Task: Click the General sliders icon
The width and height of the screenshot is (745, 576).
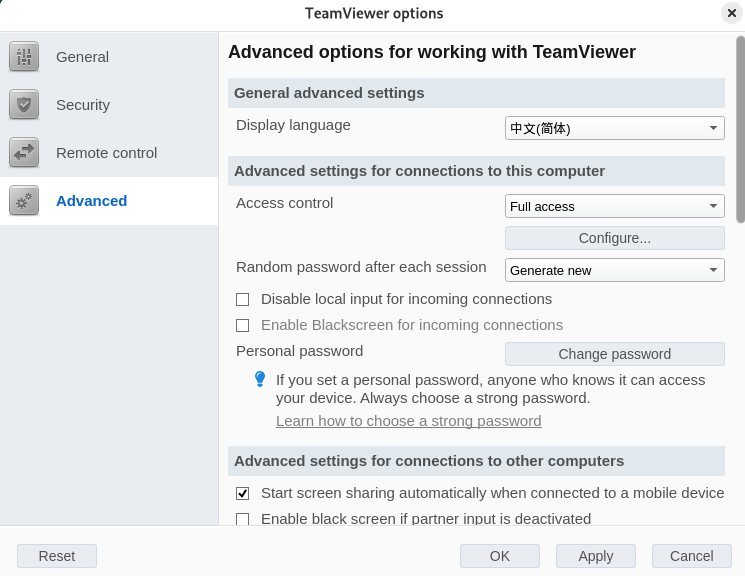Action: point(24,57)
